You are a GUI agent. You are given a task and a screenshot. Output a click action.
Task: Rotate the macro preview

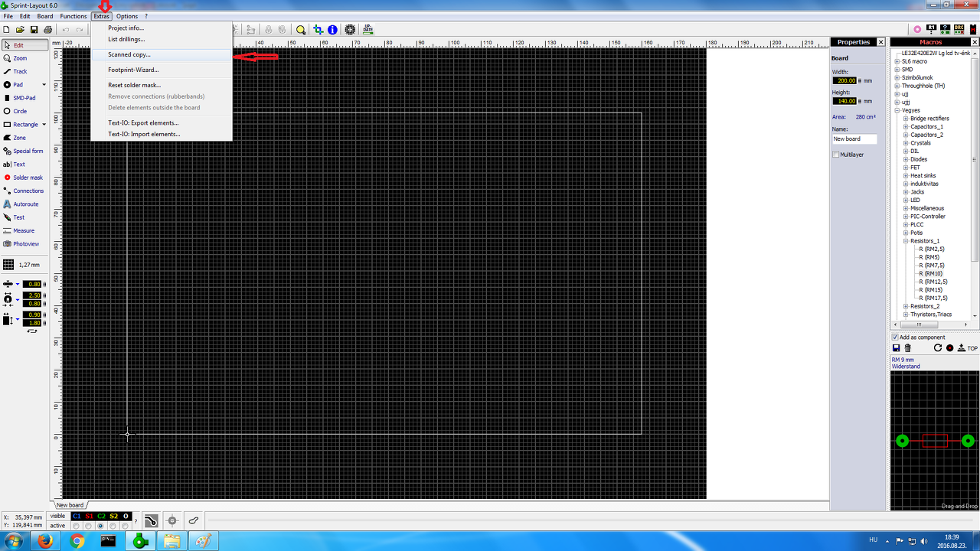pos(938,348)
